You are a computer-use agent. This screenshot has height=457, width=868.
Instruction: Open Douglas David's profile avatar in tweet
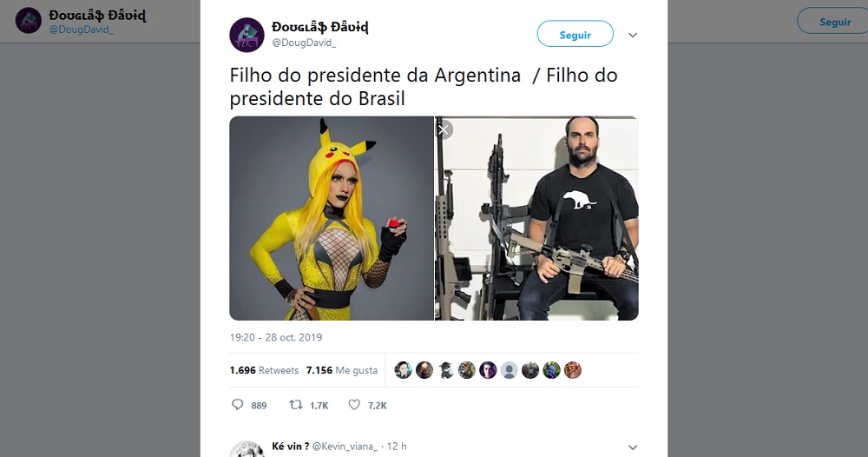[247, 35]
